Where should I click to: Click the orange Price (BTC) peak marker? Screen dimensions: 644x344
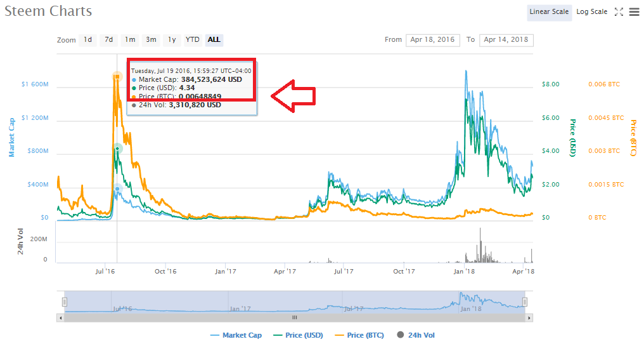tap(117, 77)
